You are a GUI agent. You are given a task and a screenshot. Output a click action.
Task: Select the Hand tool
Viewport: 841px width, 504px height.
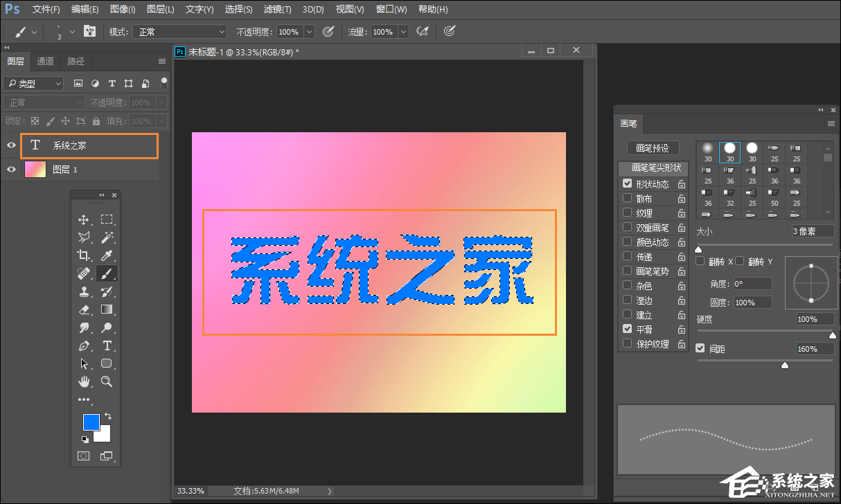tap(84, 381)
